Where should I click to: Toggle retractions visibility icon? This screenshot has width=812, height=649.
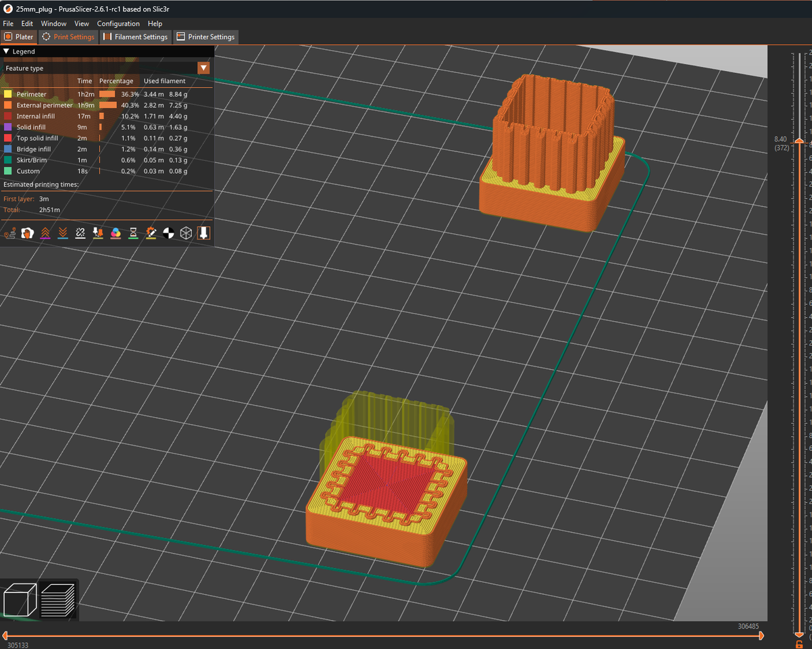(x=45, y=233)
